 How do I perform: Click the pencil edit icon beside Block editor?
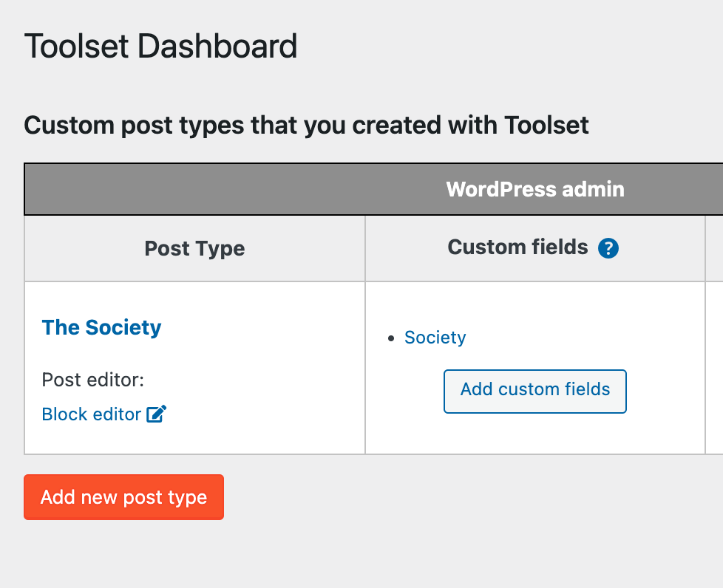tap(156, 414)
